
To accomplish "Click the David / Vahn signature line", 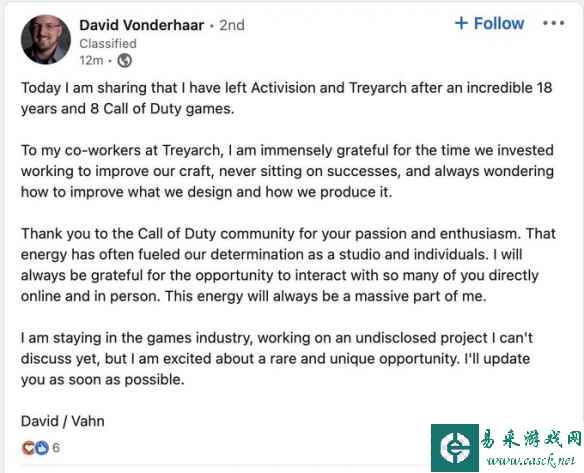I will pos(63,421).
